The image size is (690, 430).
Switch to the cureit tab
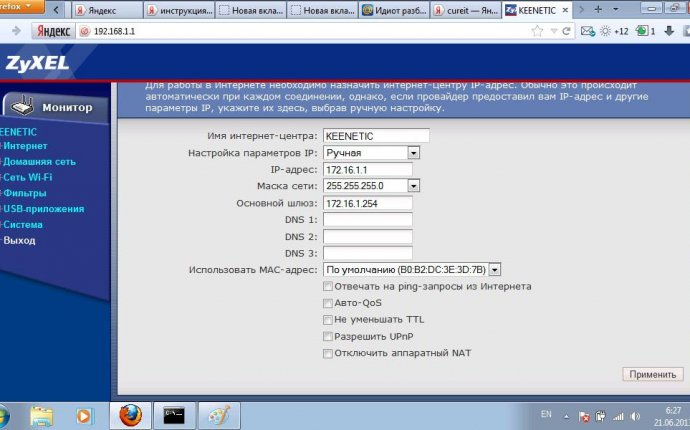click(466, 10)
